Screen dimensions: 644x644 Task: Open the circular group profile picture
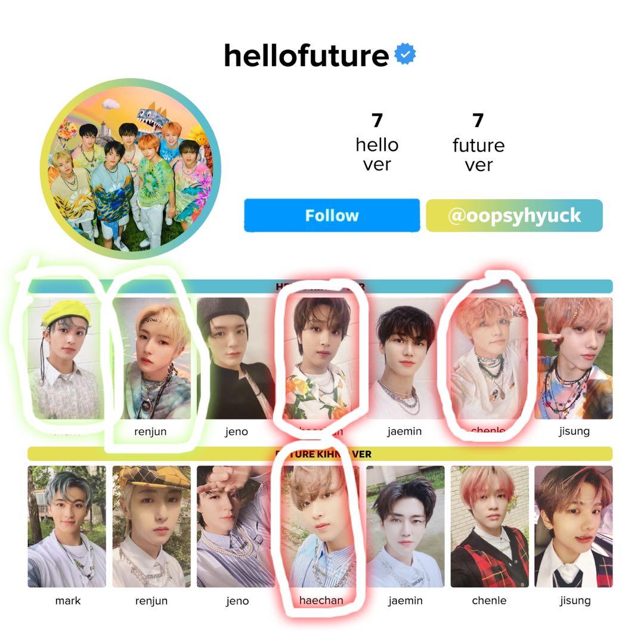click(x=131, y=169)
